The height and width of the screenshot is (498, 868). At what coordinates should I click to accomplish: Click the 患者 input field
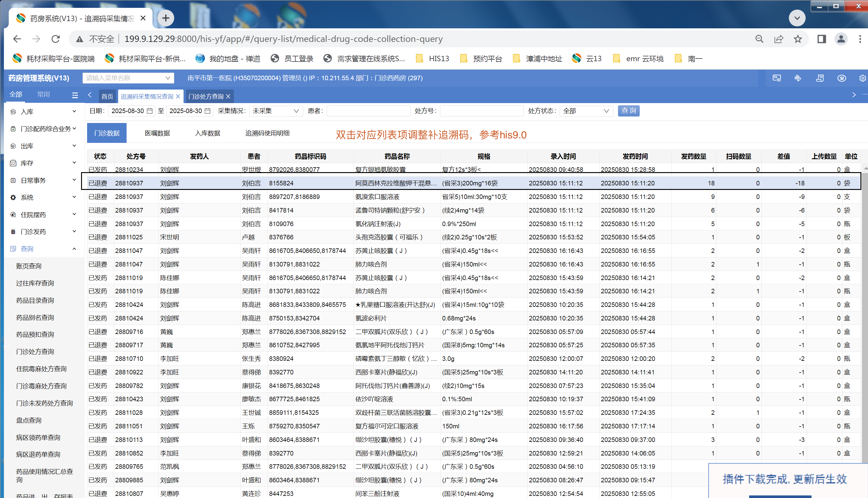coord(368,111)
